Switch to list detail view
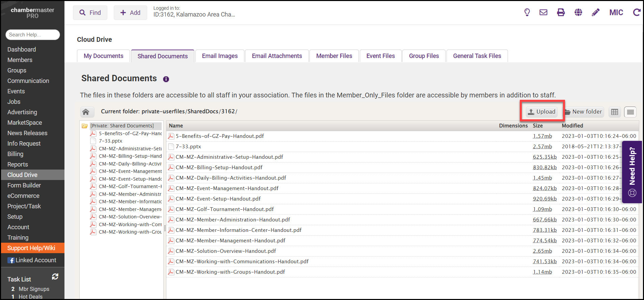The image size is (644, 300). [630, 112]
